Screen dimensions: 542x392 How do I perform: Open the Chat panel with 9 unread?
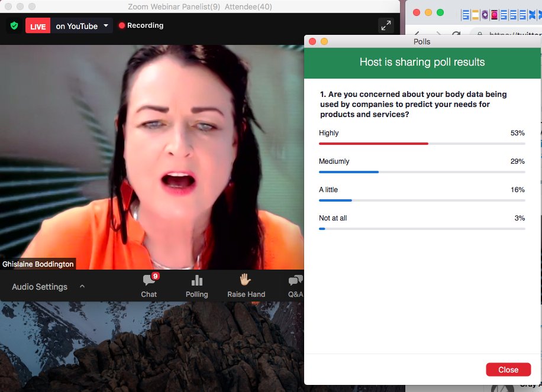[x=149, y=286]
